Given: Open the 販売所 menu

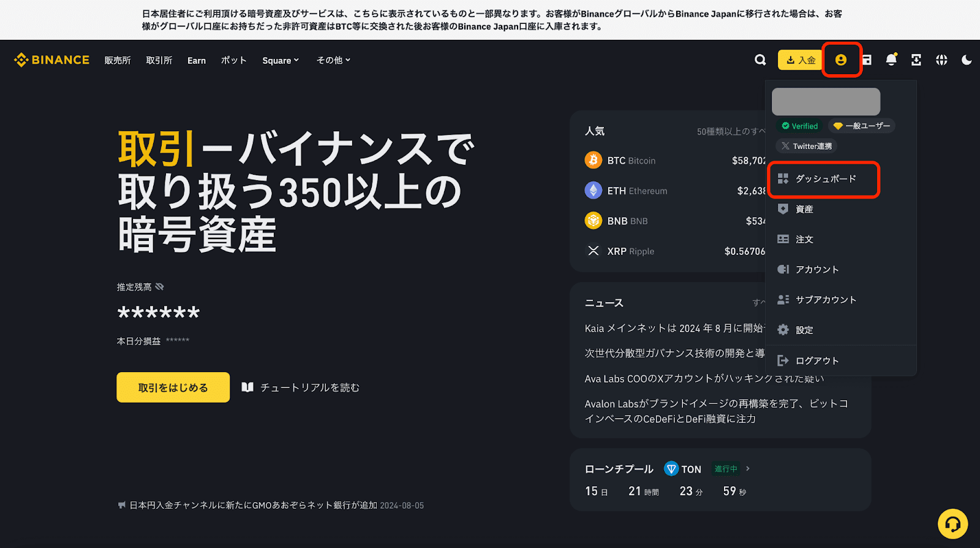Looking at the screenshot, I should pyautogui.click(x=118, y=60).
